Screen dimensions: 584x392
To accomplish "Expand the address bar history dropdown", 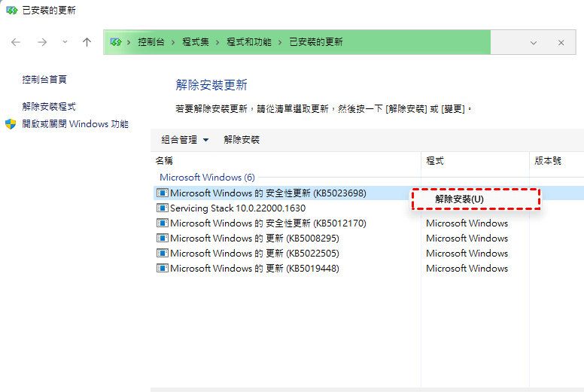I will (534, 43).
